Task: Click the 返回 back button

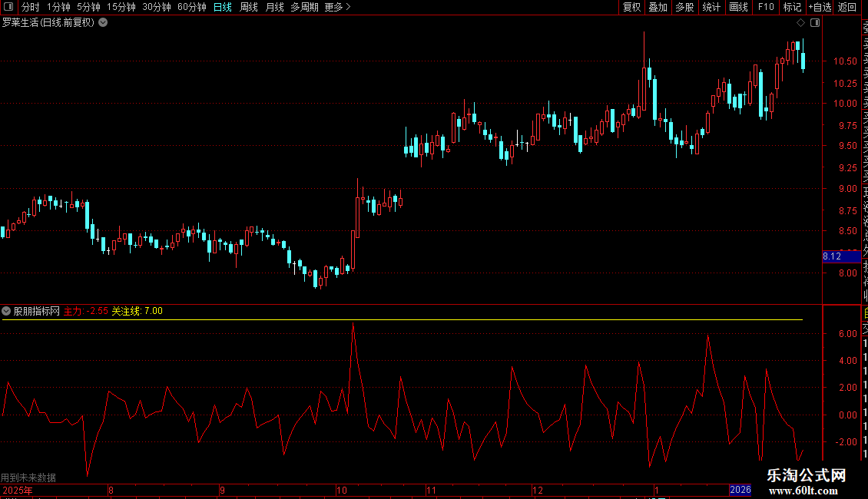Action: [847, 7]
